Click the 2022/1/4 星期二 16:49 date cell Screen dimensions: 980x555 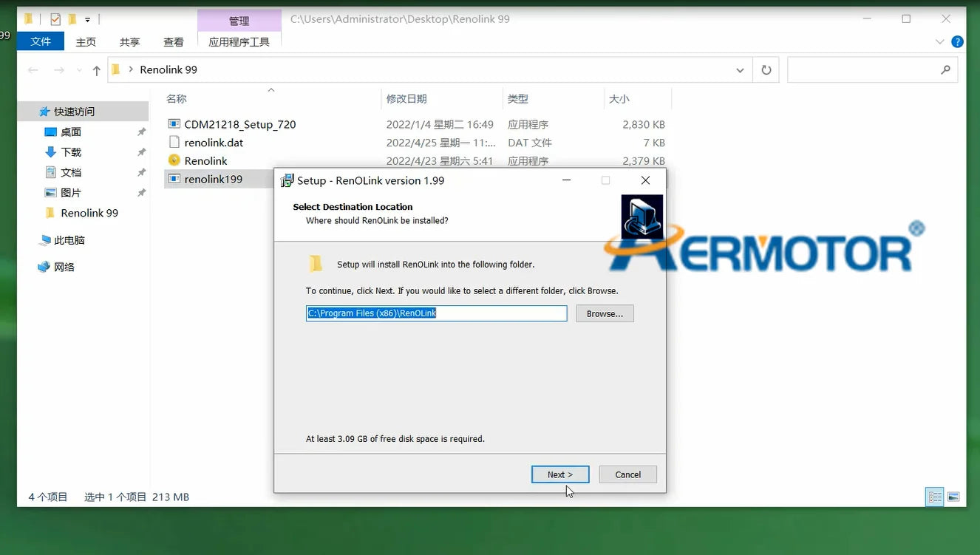[x=440, y=125]
